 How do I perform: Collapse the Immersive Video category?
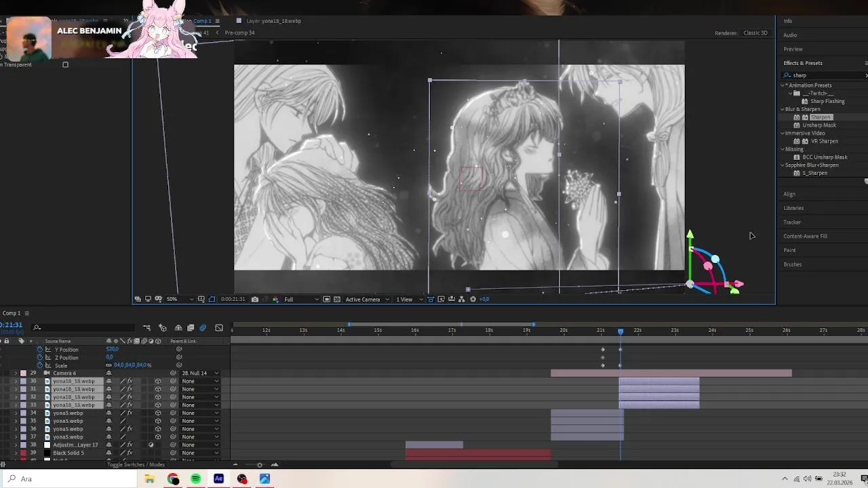tap(783, 134)
